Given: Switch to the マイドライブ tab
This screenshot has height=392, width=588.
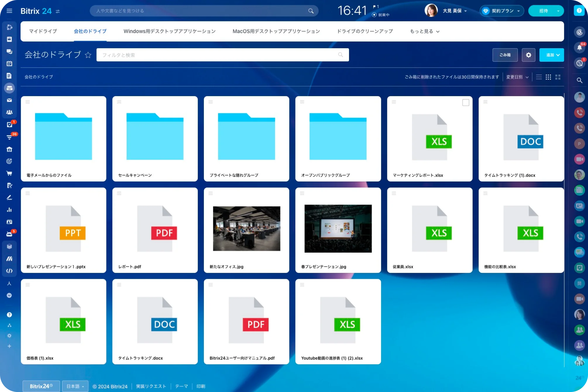Looking at the screenshot, I should [43, 31].
